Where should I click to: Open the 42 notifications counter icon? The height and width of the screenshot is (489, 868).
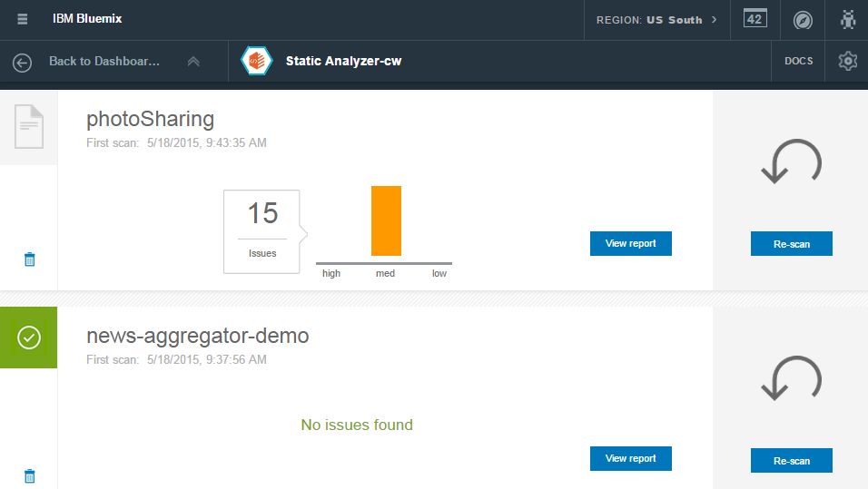pyautogui.click(x=755, y=19)
